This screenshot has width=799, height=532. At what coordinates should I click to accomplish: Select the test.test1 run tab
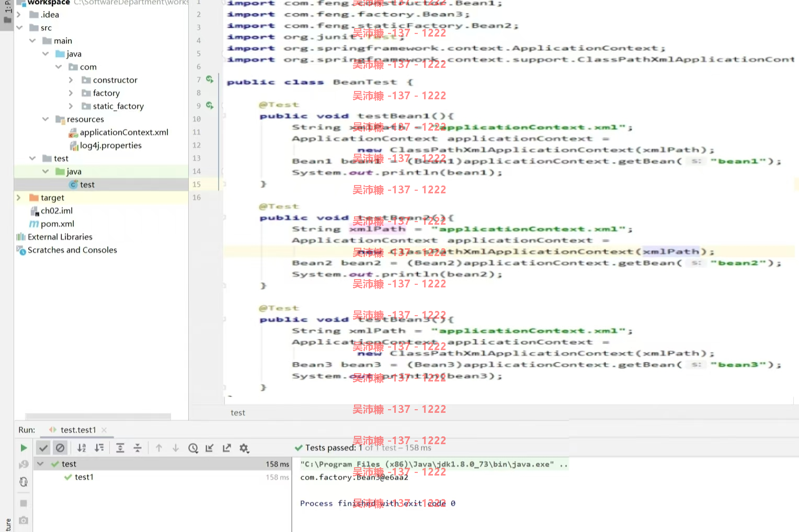78,430
